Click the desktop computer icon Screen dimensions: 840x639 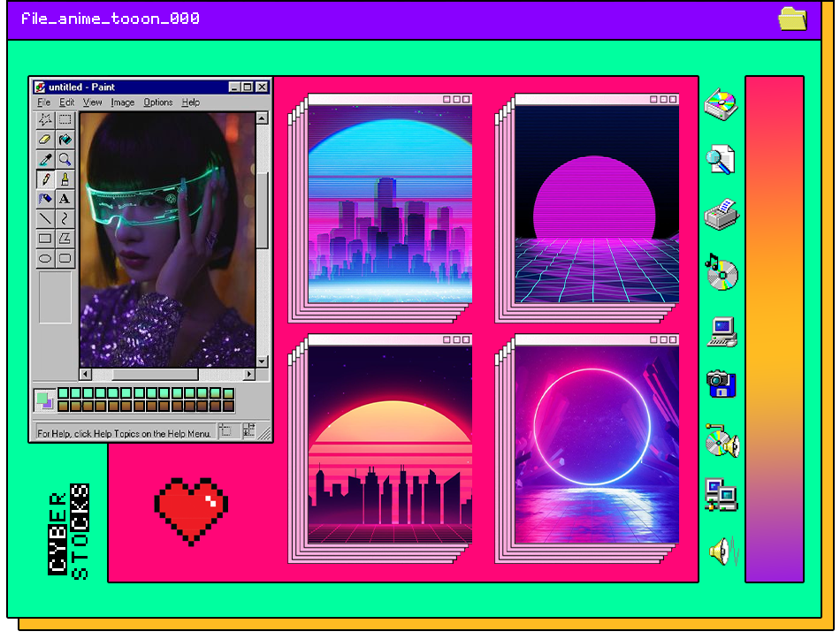[x=722, y=332]
